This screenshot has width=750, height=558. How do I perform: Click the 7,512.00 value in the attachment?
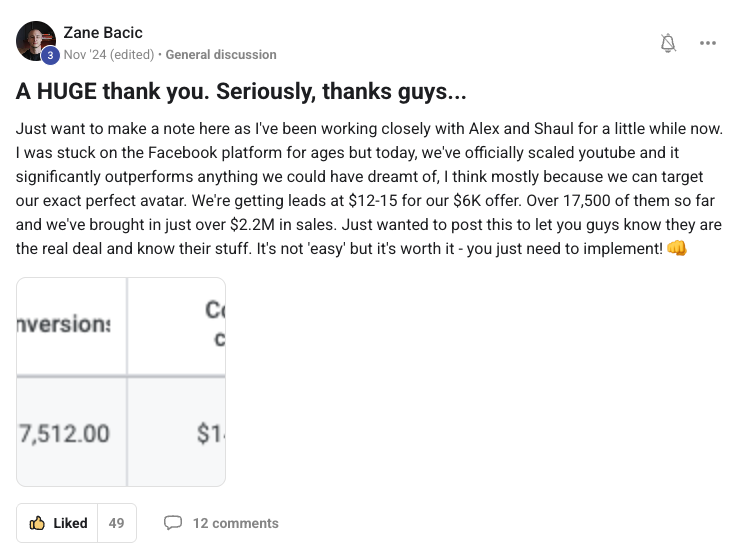[64, 434]
